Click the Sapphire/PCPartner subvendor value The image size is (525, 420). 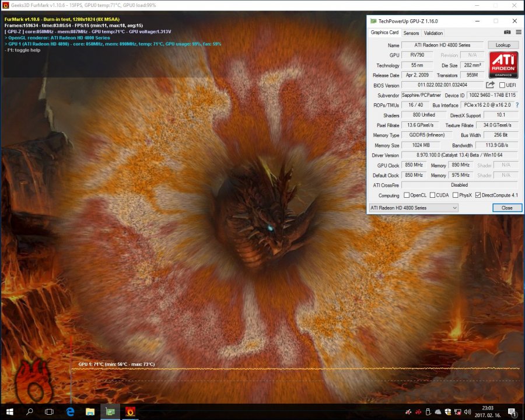click(x=421, y=95)
